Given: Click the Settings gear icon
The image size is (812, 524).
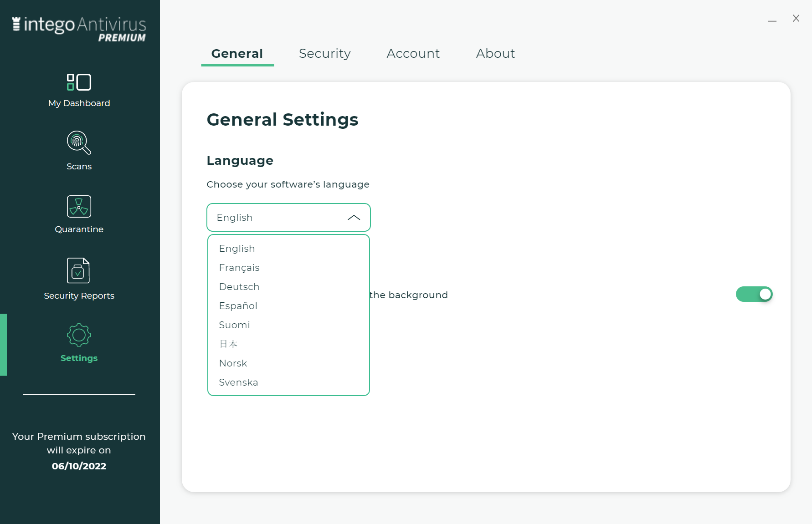Looking at the screenshot, I should pos(79,335).
